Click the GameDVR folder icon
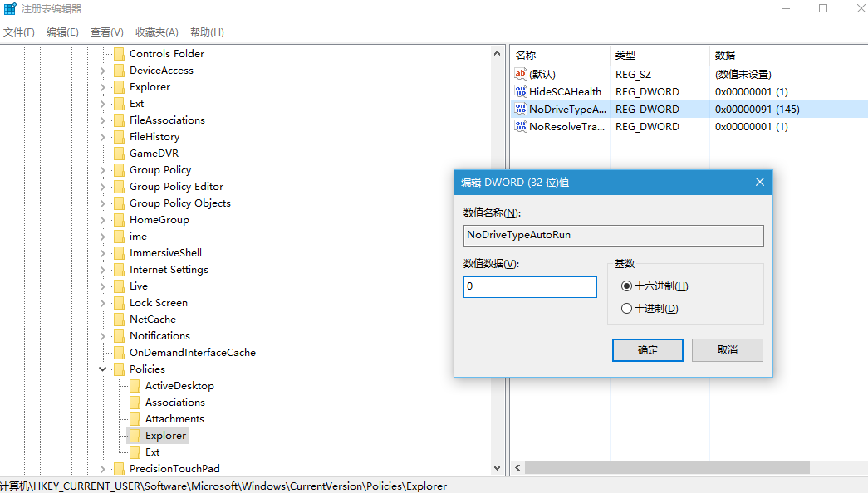This screenshot has height=493, width=868. 119,154
